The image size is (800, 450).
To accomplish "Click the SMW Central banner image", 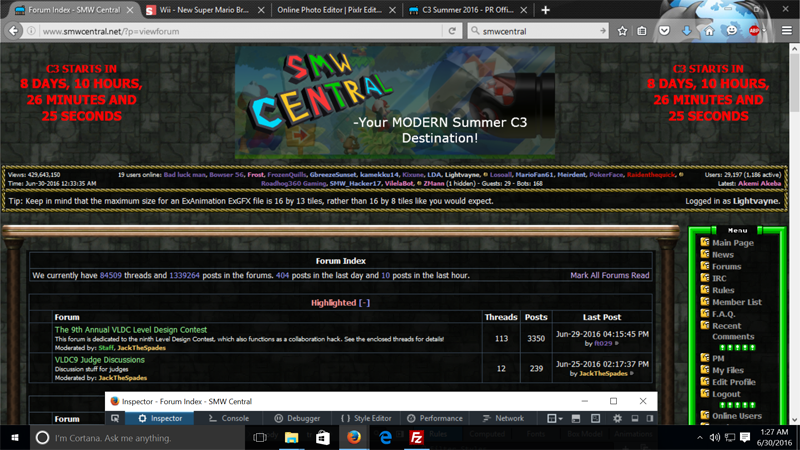I will point(395,103).
